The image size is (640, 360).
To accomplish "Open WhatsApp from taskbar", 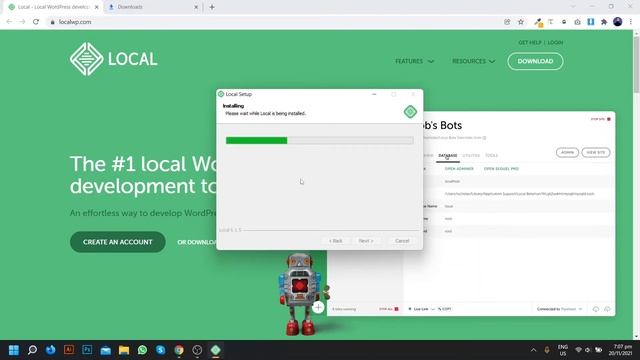I will pyautogui.click(x=142, y=350).
